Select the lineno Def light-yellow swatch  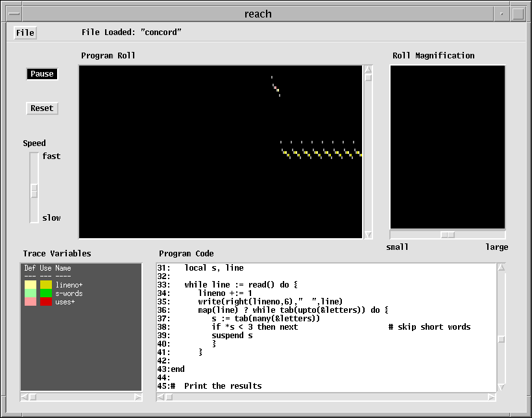[x=30, y=285]
